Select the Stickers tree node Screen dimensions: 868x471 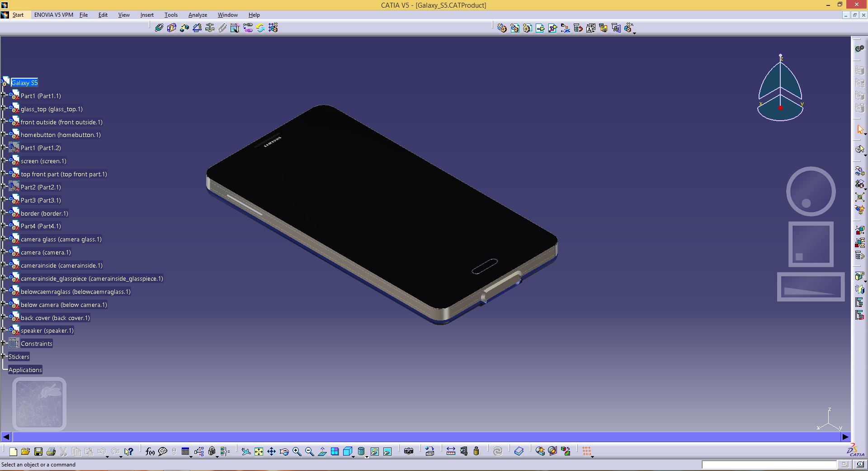point(19,357)
